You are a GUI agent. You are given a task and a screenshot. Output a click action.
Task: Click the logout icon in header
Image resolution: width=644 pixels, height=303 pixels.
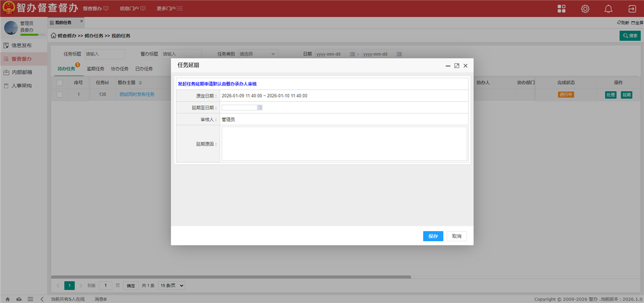point(632,9)
